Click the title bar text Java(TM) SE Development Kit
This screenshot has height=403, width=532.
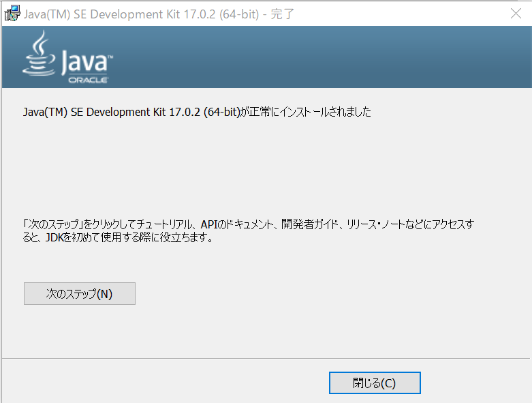click(x=159, y=14)
